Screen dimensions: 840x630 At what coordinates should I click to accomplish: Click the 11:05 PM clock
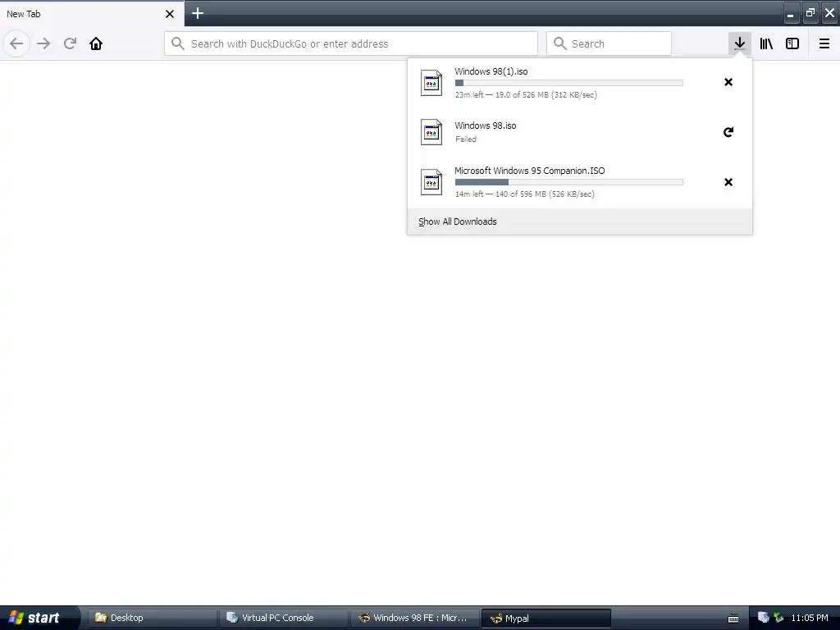(x=810, y=618)
